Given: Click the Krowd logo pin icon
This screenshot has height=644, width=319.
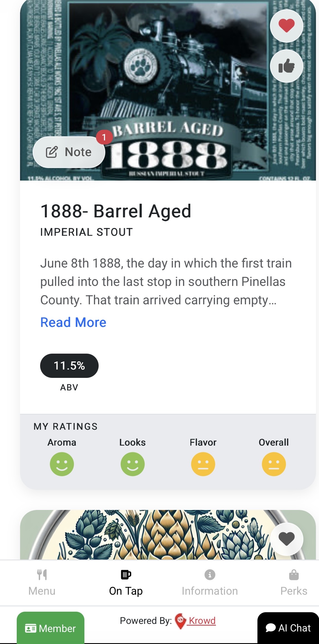Looking at the screenshot, I should click(181, 621).
